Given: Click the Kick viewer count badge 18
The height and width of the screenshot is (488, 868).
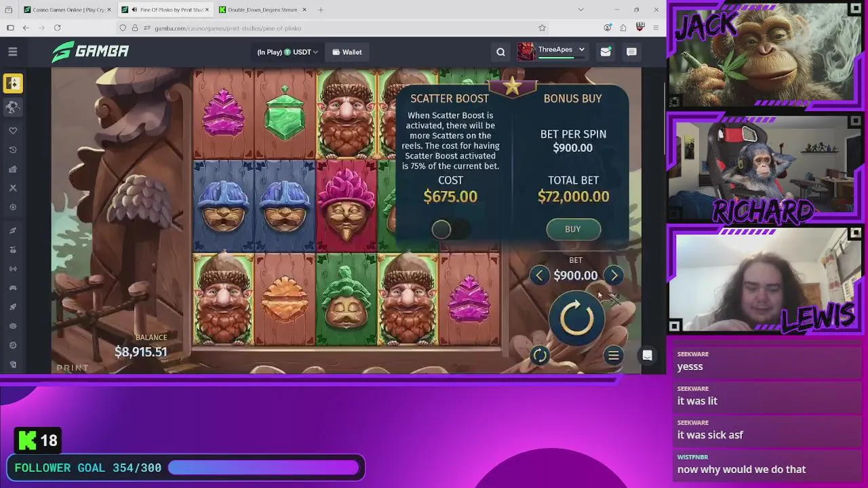Looking at the screenshot, I should tap(38, 441).
